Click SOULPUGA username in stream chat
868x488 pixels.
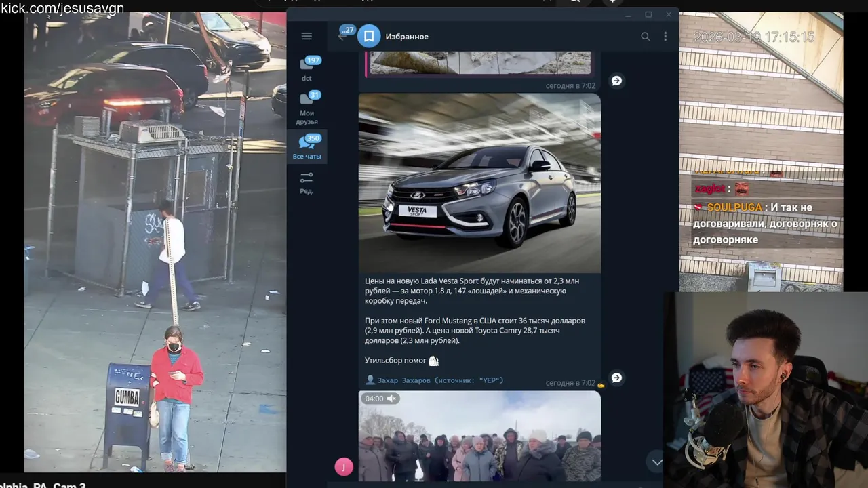click(734, 207)
